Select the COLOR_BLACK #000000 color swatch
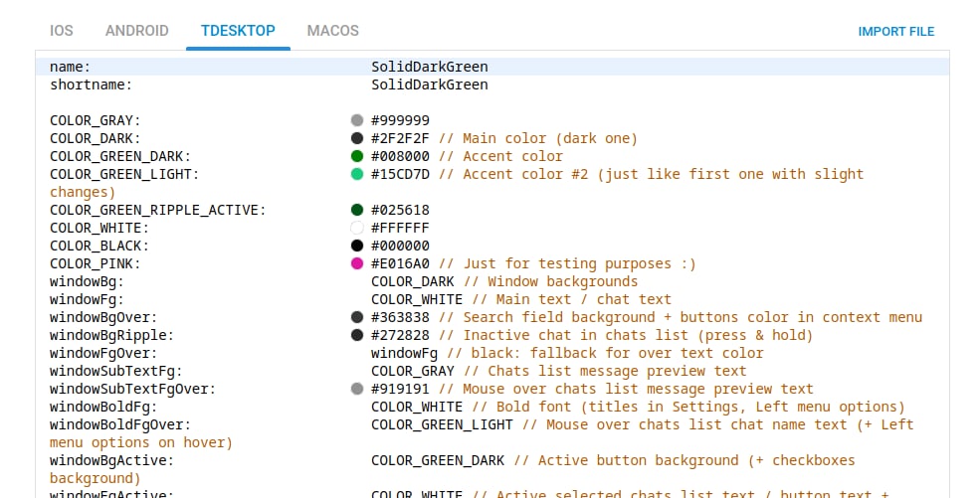This screenshot has width=980, height=498. pyautogui.click(x=357, y=246)
